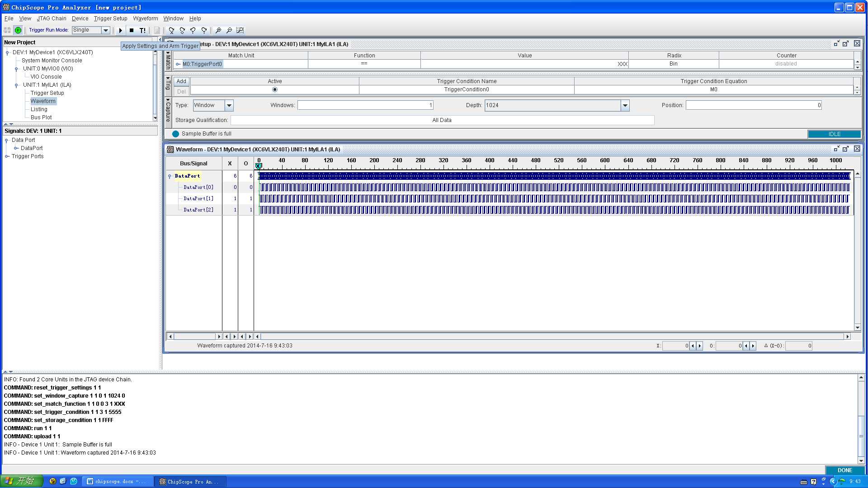Click the Previous Trigger T icon

[x=193, y=30]
